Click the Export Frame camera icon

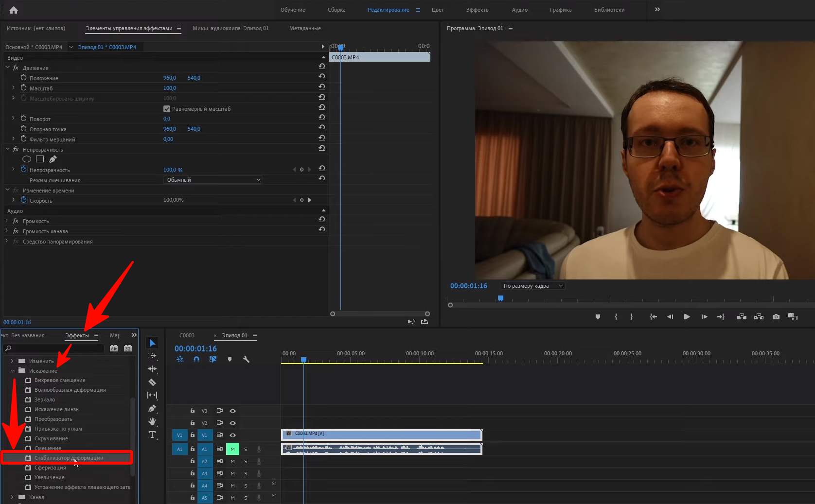(x=776, y=317)
